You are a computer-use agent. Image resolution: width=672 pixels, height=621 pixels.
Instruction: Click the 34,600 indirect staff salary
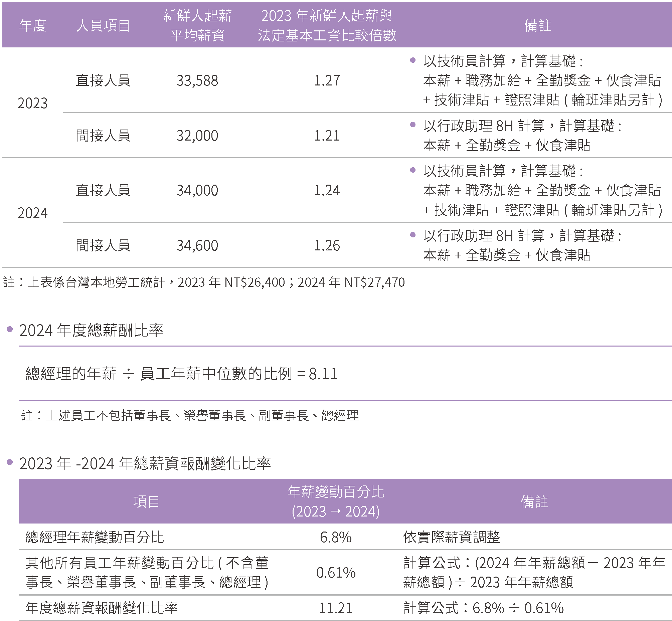pyautogui.click(x=197, y=246)
